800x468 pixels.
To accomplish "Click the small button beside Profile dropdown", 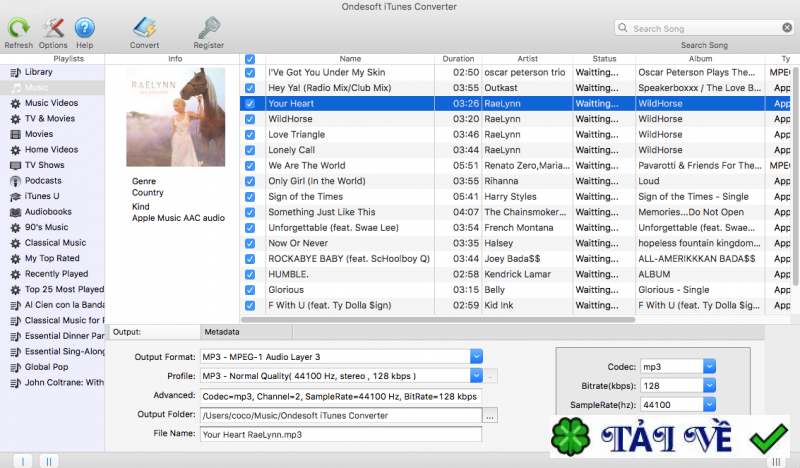I will 490,376.
